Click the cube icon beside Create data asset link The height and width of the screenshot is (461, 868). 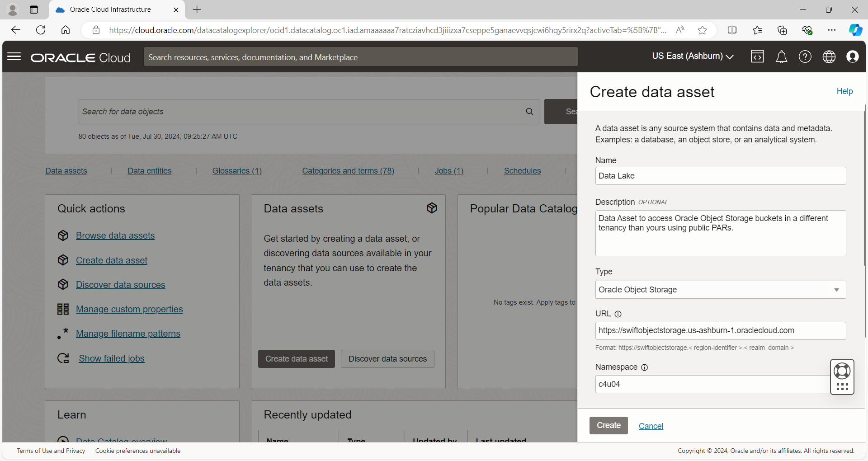coord(63,260)
